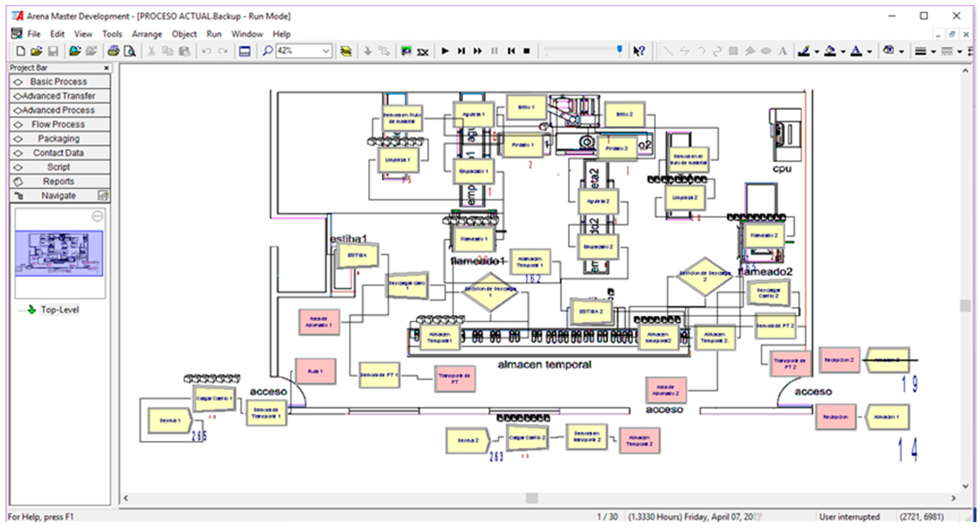Open the Arrange menu

click(x=147, y=34)
